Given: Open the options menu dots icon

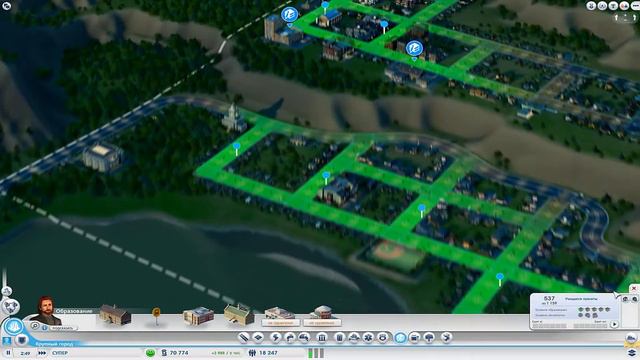Looking at the screenshot, I should pos(635,6).
